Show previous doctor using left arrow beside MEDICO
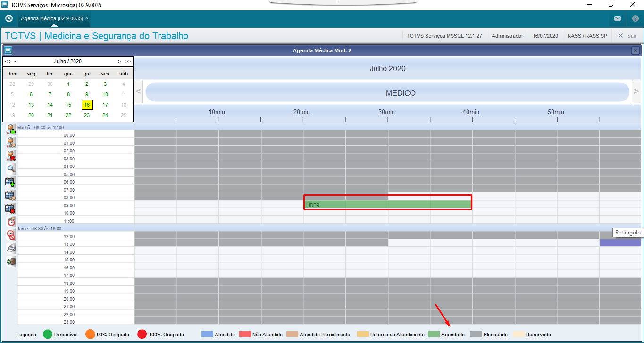 click(x=139, y=92)
